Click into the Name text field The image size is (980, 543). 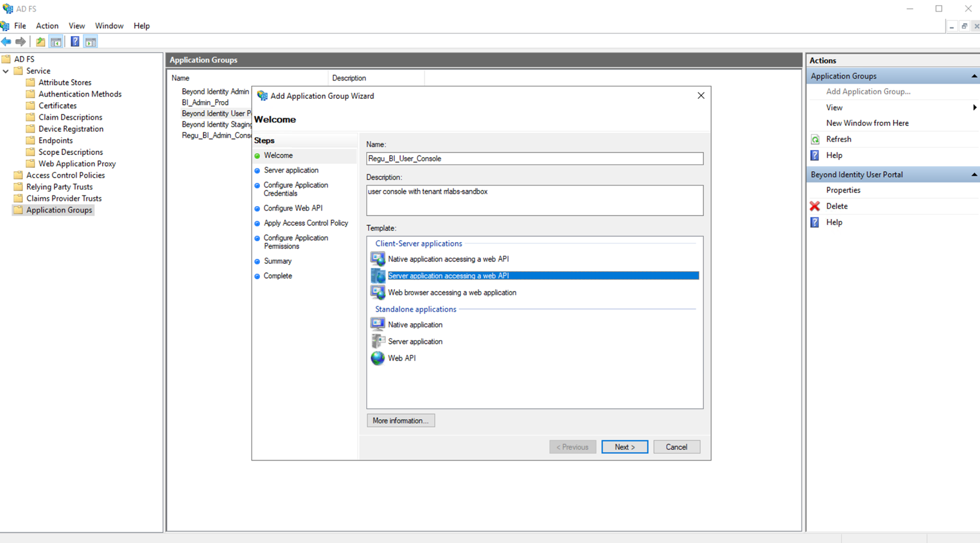coord(534,159)
